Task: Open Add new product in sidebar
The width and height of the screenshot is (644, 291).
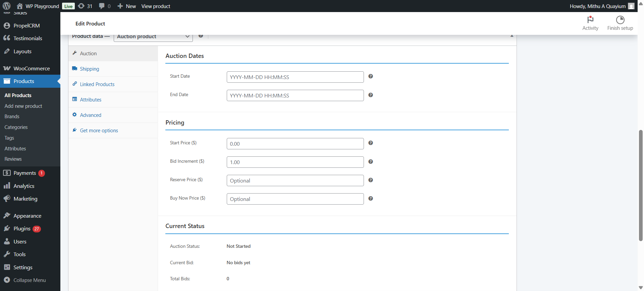Action: click(23, 106)
